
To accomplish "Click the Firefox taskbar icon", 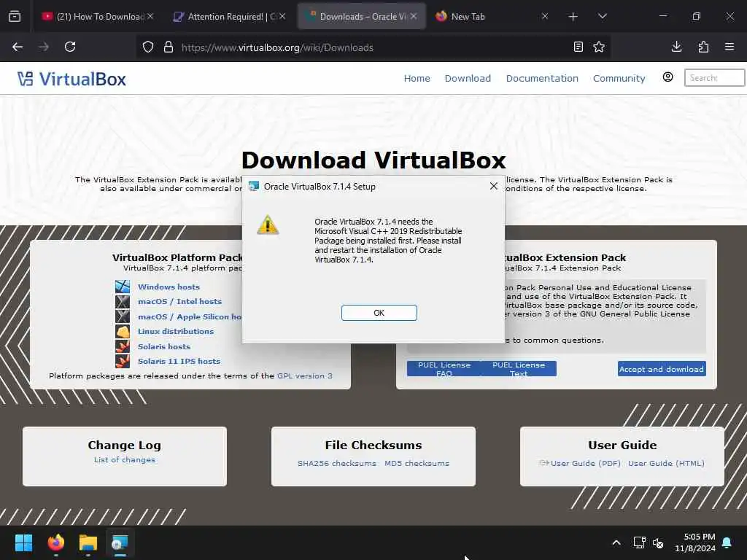I will click(56, 542).
